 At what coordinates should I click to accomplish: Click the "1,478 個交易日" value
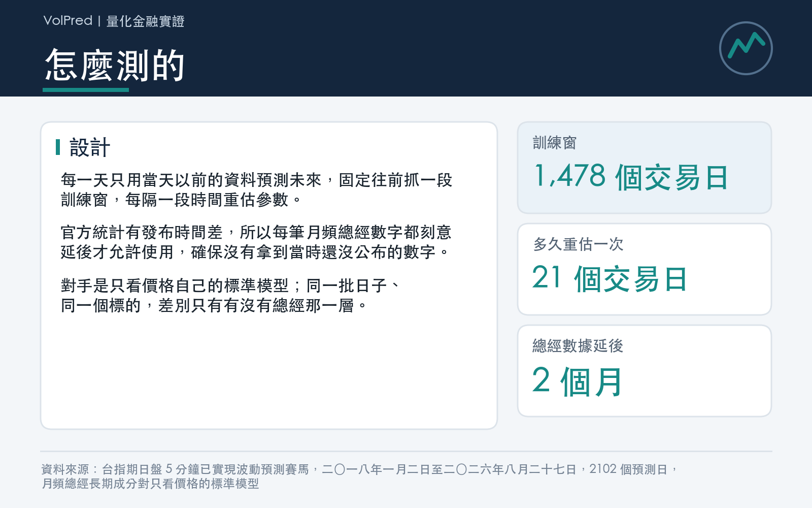[x=631, y=177]
